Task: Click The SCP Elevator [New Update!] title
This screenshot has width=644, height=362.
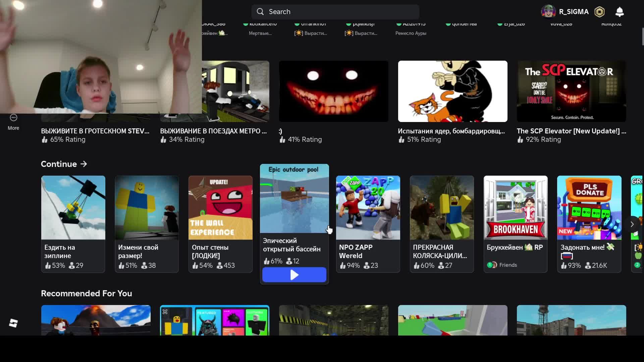Action: point(572,131)
